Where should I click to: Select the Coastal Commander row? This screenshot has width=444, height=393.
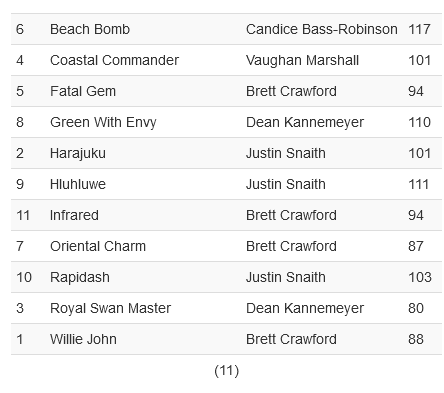tap(226, 60)
